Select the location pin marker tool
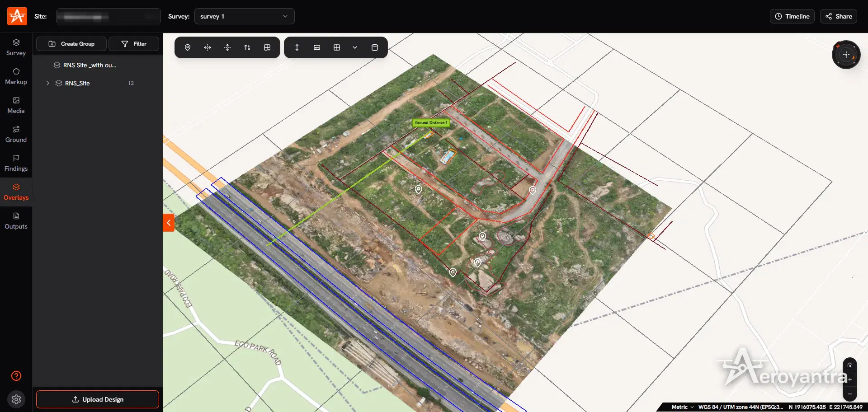Viewport: 868px width, 412px height. point(188,47)
